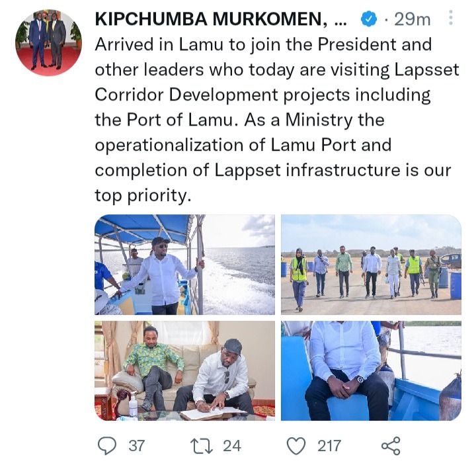Click the 'Lapsset' word in tweet body
The width and height of the screenshot is (476, 467).
(426, 70)
